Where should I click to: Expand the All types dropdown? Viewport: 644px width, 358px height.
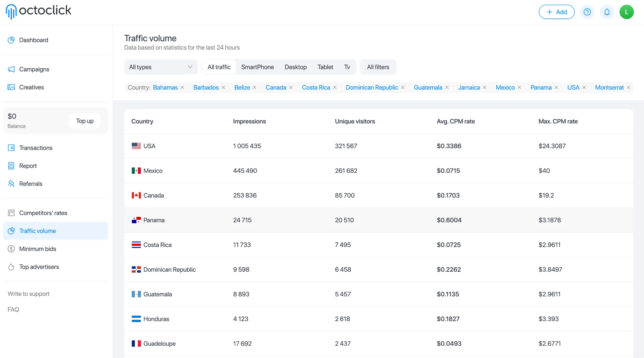point(161,67)
